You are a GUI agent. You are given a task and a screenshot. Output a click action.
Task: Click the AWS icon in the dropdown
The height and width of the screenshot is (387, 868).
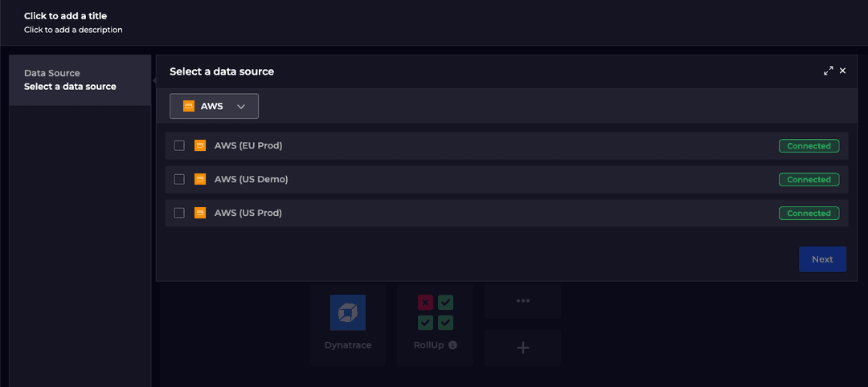pos(189,106)
